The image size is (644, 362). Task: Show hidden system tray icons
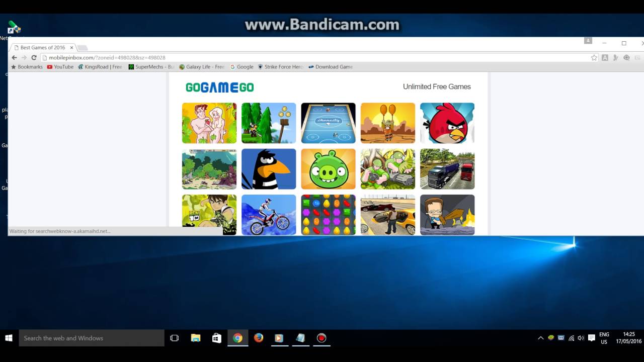pyautogui.click(x=541, y=338)
